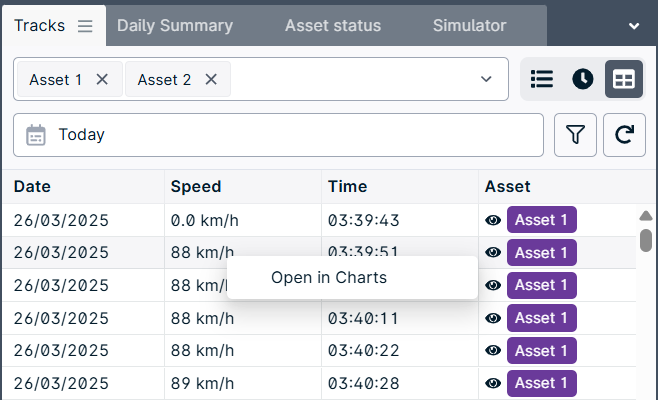The height and width of the screenshot is (400, 658).
Task: Open the Tracks tab hamburger menu
Action: (x=85, y=26)
